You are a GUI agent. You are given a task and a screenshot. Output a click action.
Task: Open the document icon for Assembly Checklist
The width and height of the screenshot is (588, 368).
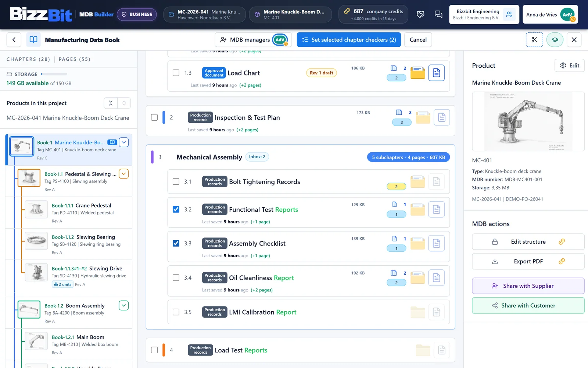point(436,243)
